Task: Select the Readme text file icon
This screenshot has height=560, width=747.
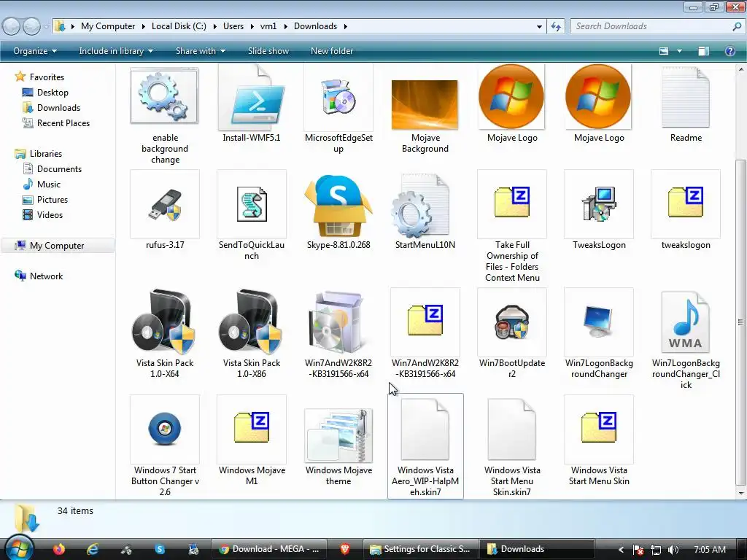Action: [686, 98]
